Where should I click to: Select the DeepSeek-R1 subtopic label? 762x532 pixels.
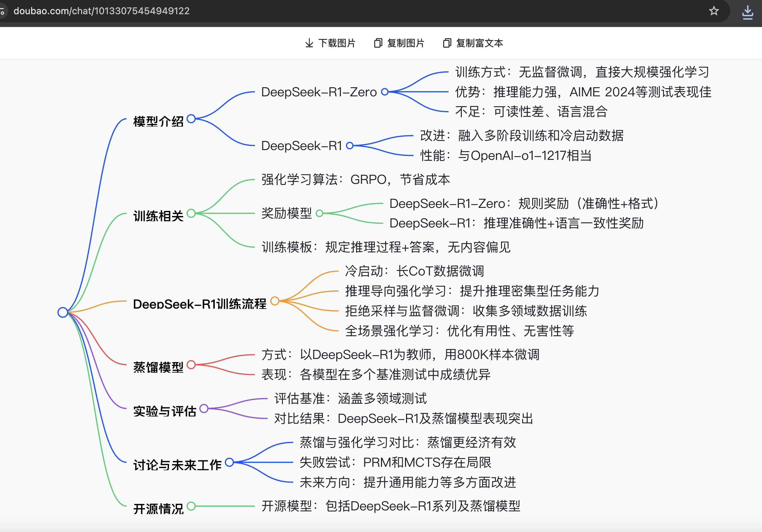[x=302, y=146]
